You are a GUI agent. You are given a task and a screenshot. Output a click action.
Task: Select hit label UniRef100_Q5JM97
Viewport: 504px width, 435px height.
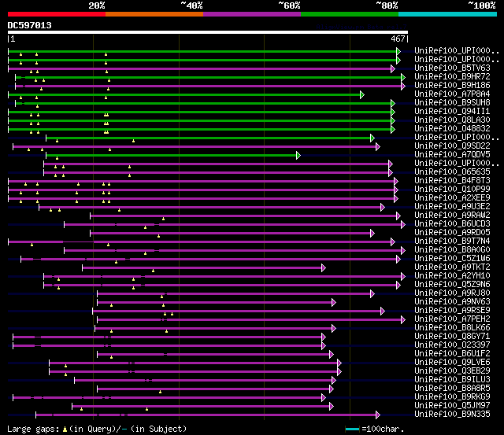point(452,406)
